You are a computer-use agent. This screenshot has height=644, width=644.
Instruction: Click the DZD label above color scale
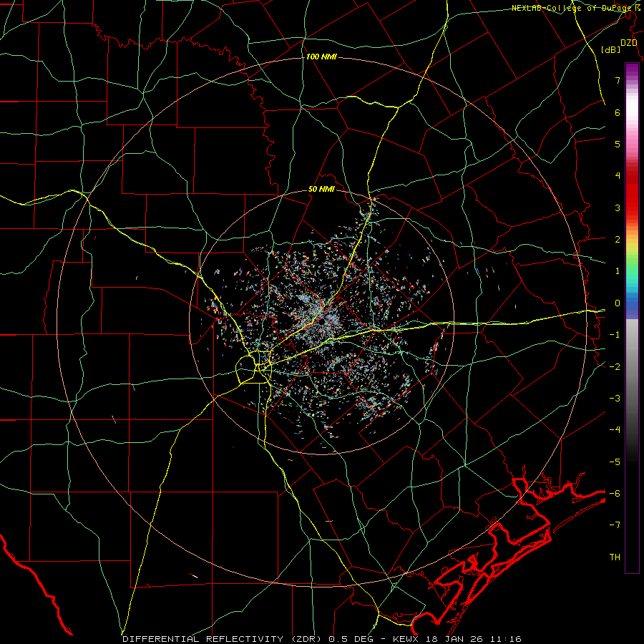click(x=628, y=43)
